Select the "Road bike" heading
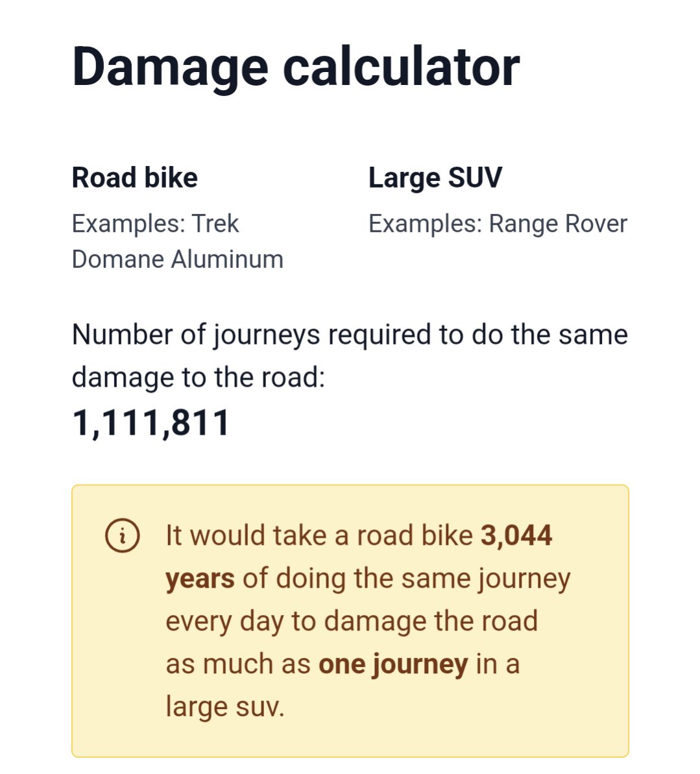 (x=135, y=178)
